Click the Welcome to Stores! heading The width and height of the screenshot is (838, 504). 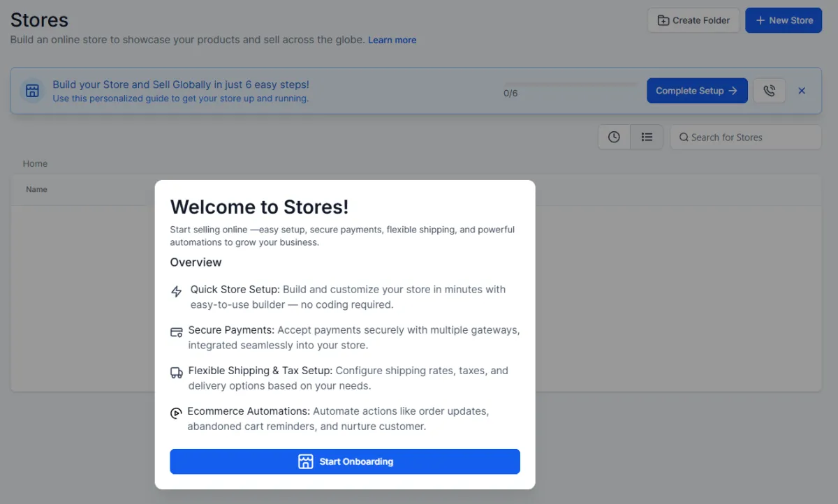point(259,207)
